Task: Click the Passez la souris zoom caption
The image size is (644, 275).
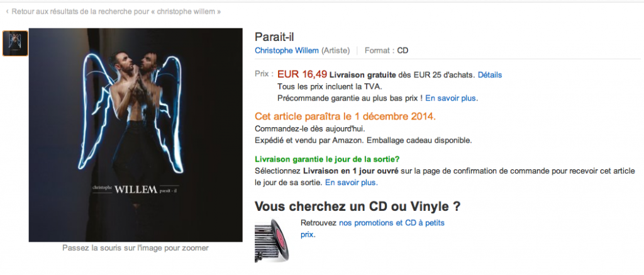Action: click(x=136, y=248)
